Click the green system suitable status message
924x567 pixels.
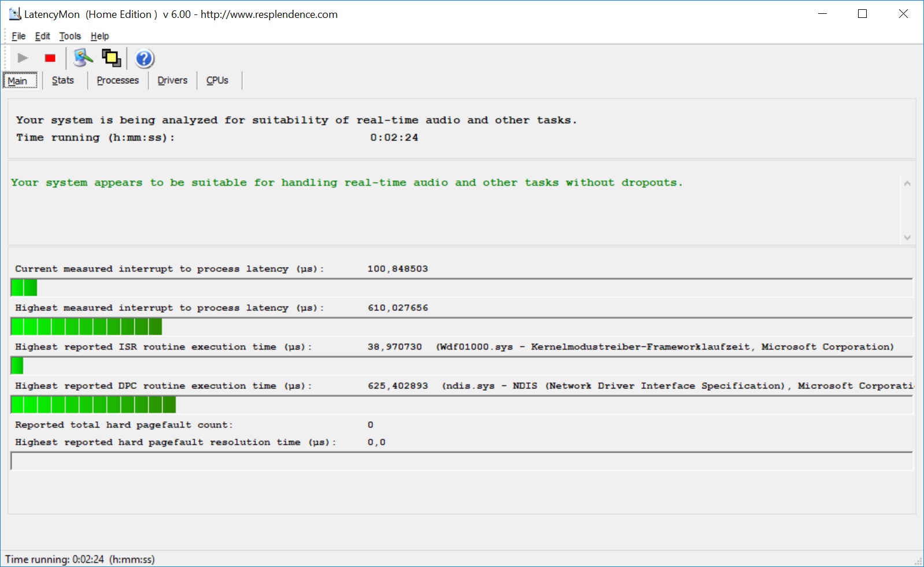tap(346, 183)
